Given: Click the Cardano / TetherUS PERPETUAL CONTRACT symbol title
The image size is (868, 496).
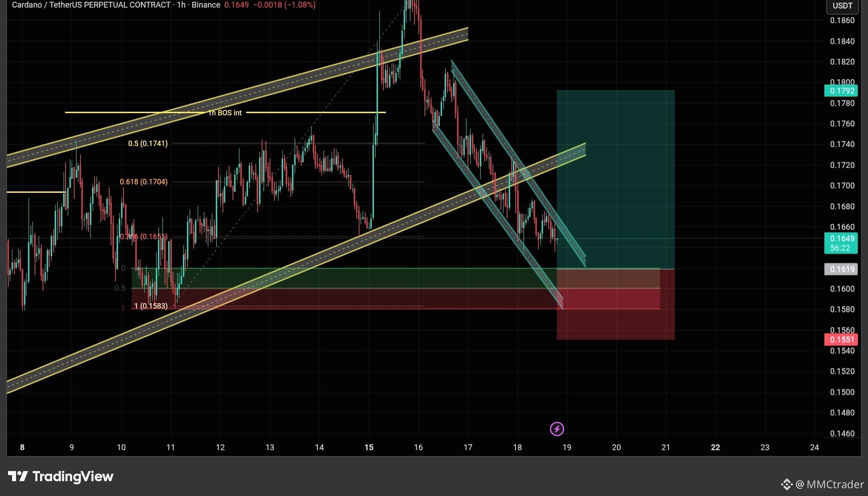Looking at the screenshot, I should (91, 5).
